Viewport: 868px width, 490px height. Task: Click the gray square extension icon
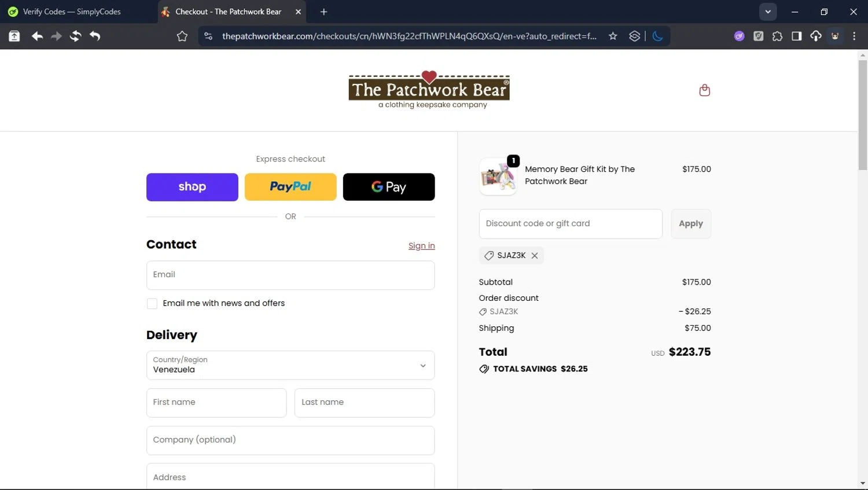click(758, 36)
